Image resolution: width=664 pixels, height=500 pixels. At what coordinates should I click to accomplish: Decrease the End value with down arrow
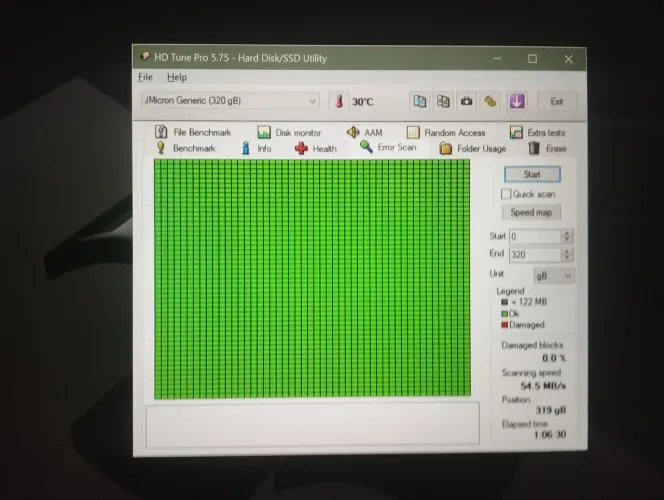567,258
